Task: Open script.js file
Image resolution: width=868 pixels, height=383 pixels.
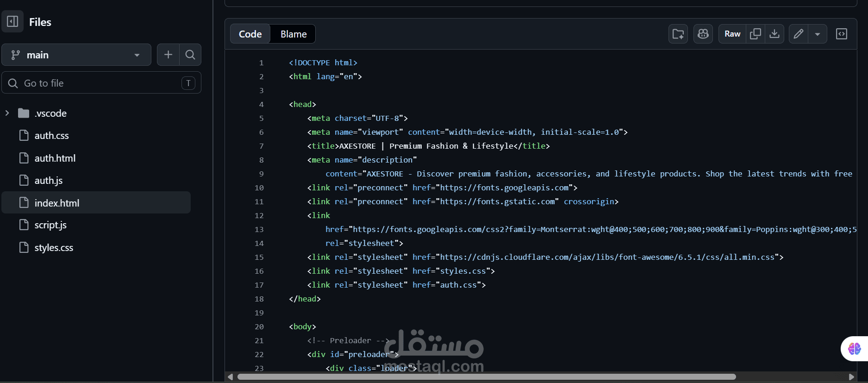Action: 50,225
